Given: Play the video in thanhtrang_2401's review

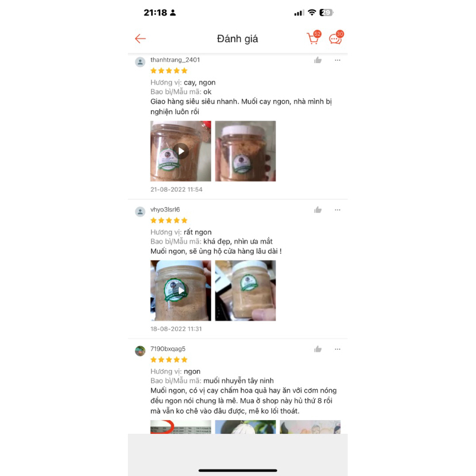Looking at the screenshot, I should coord(181,151).
